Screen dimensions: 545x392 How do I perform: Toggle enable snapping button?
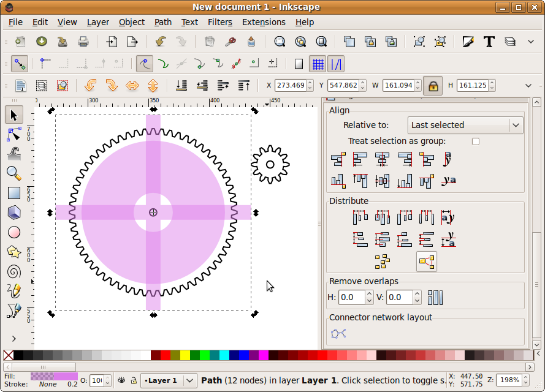tap(20, 64)
